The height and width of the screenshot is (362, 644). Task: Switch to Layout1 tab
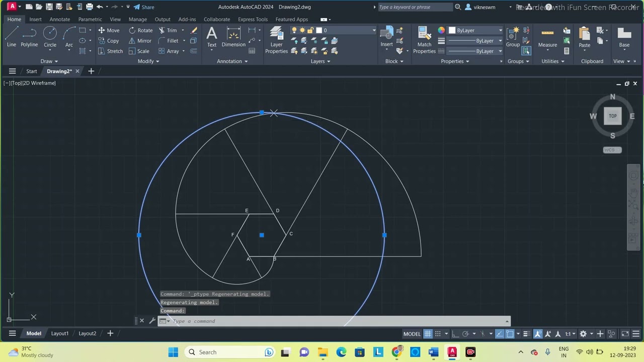[60, 333]
